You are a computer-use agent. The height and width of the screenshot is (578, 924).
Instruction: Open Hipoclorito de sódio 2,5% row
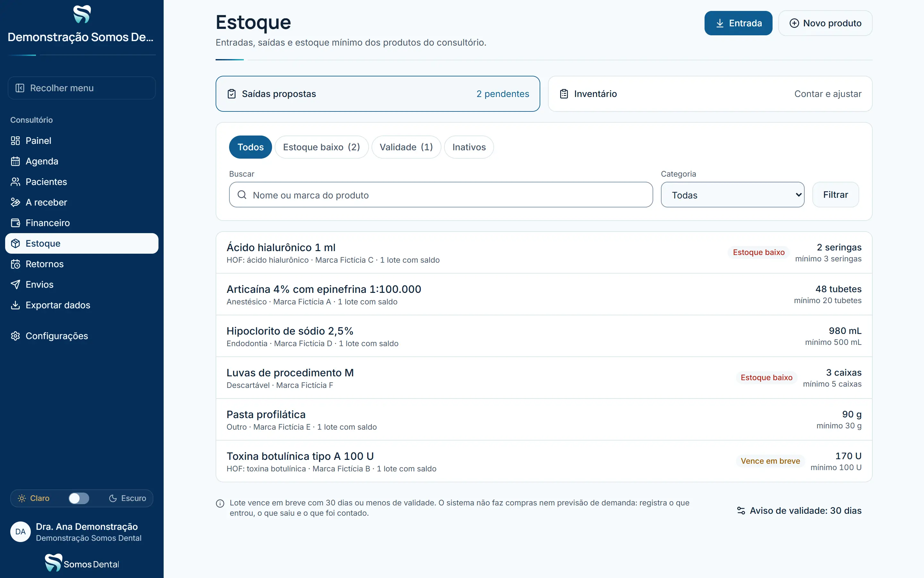[x=544, y=336]
